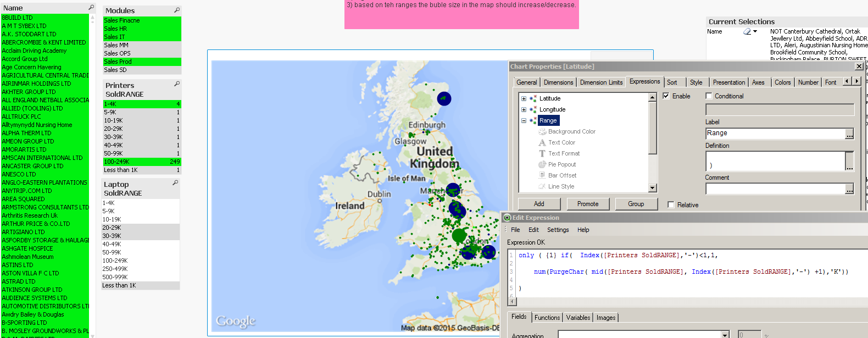Switch to the Variables tab

(578, 318)
